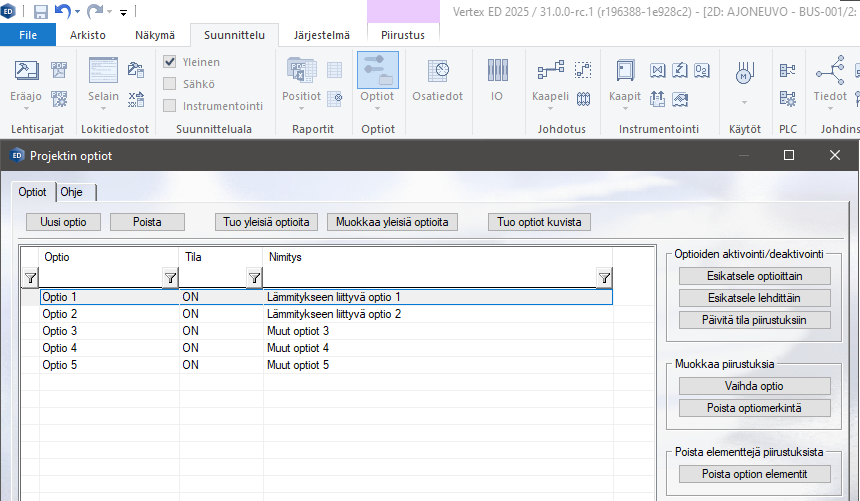Click the Undo arrow icon
The height and width of the screenshot is (501, 860).
click(x=63, y=12)
